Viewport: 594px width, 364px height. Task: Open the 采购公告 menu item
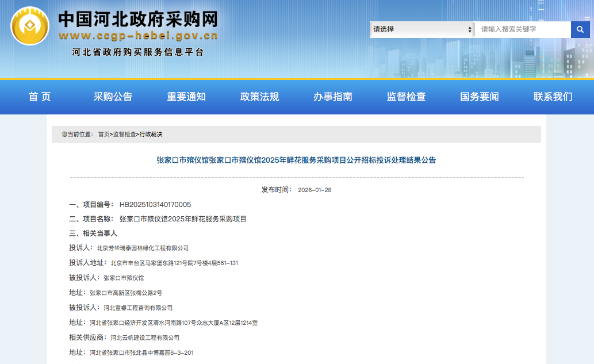coord(113,97)
